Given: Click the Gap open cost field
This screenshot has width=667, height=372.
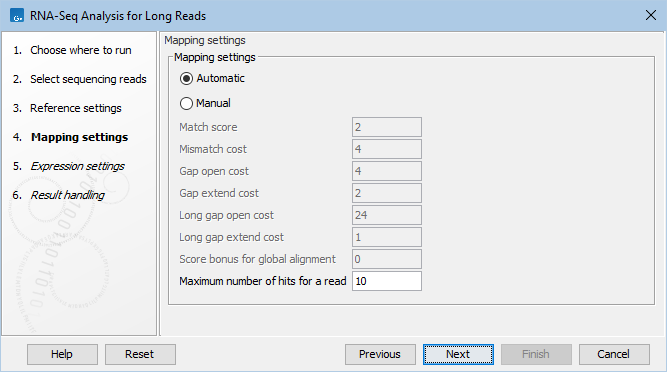Looking at the screenshot, I should point(387,171).
